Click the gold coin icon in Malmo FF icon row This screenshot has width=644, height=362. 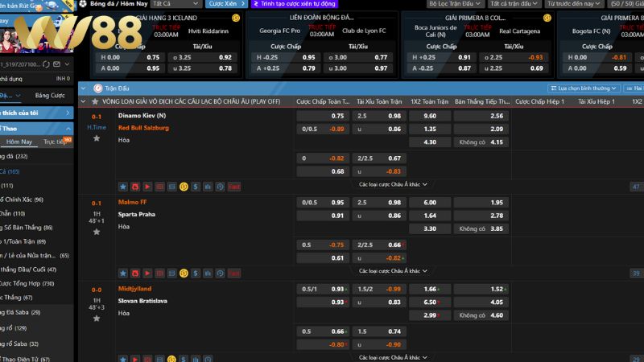[184, 274]
